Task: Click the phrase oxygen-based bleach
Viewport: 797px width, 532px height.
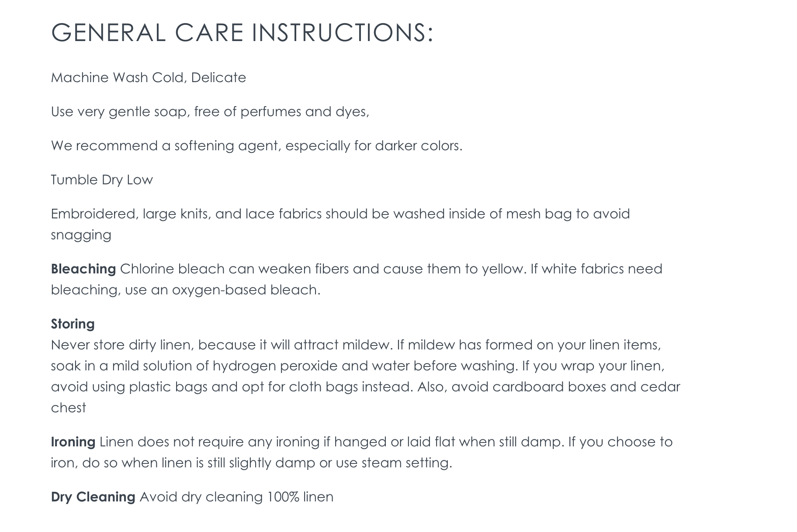Action: tap(246, 290)
